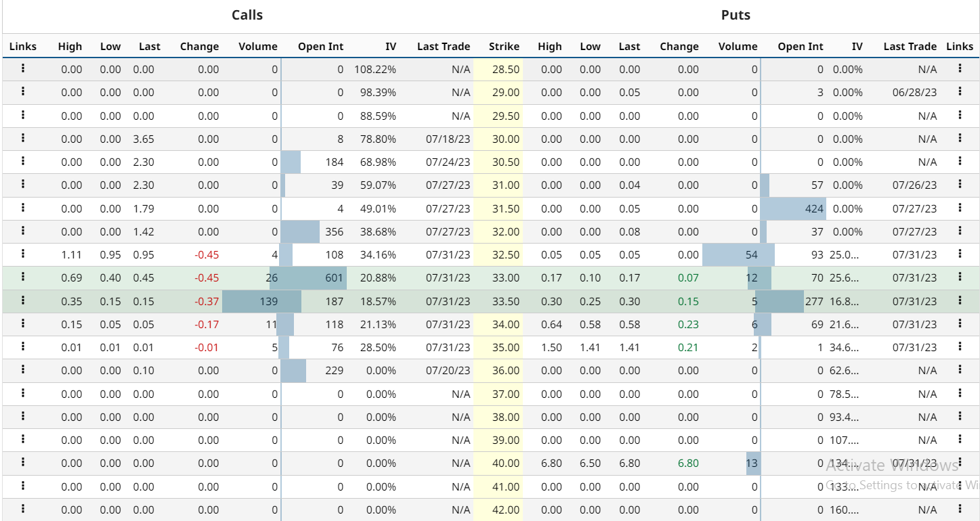This screenshot has width=980, height=521.
Task: Sort puts by Last Trade header
Action: [910, 47]
